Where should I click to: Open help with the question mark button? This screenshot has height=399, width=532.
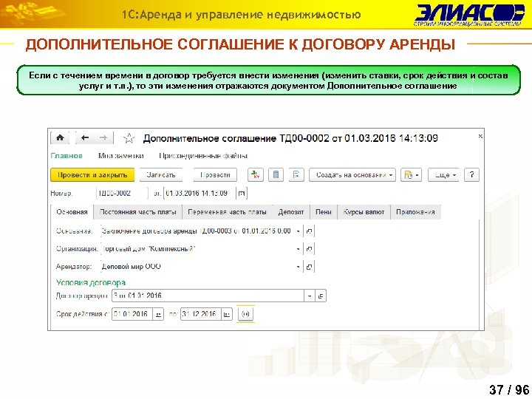point(471,174)
